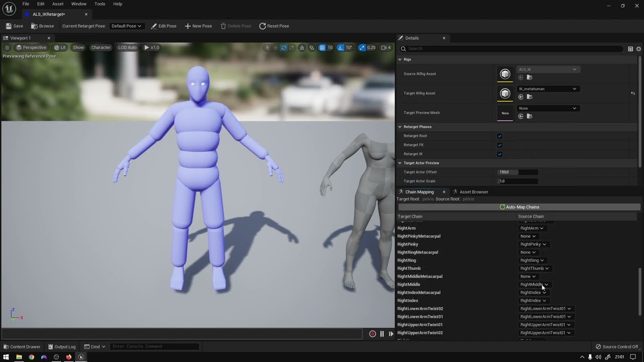This screenshot has width=644, height=362.
Task: Browse to Target Preview Mesh in Content Browser
Action: [529, 117]
